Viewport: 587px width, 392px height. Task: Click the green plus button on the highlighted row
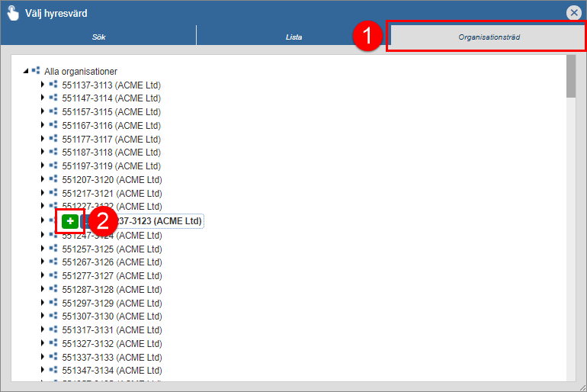click(x=70, y=221)
